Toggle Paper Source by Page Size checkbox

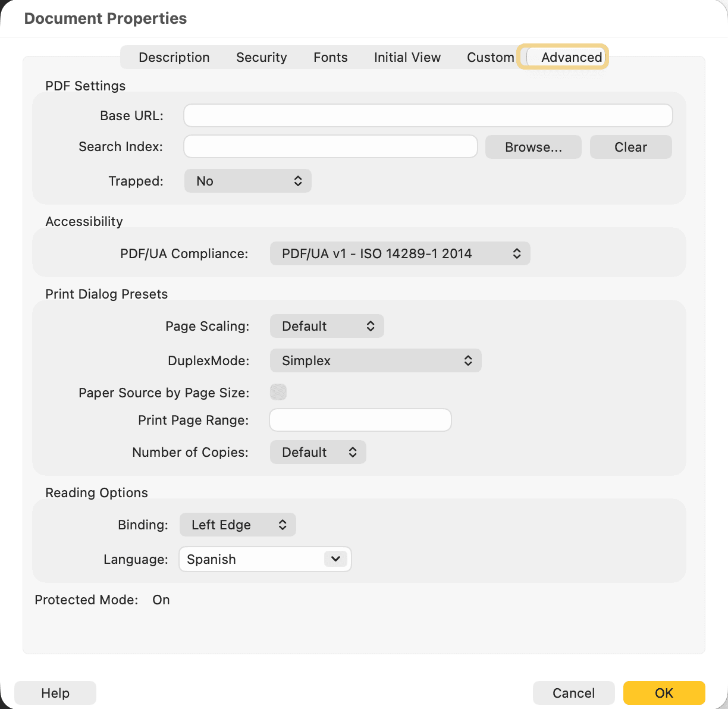click(x=278, y=392)
